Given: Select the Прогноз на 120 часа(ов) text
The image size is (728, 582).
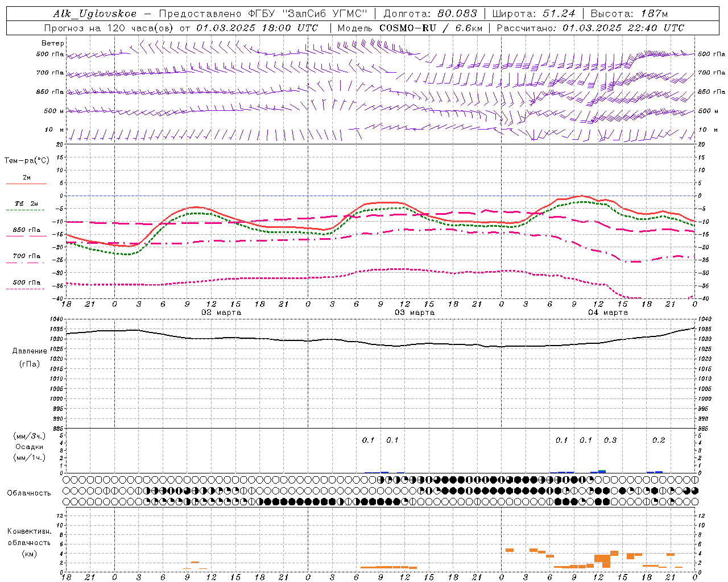Looking at the screenshot, I should (x=109, y=28).
